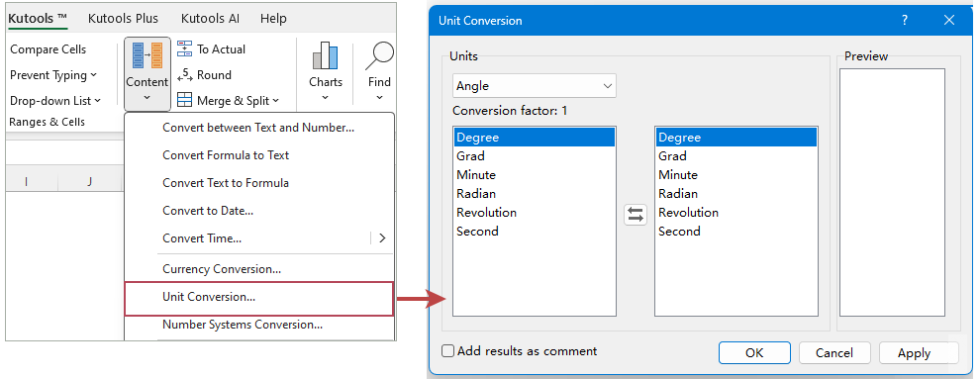Choose Convert to Date menu item
This screenshot has width=980, height=379.
[258, 211]
